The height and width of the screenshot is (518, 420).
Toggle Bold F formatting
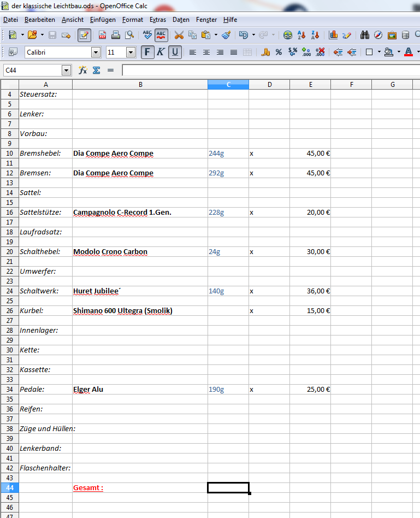tap(147, 52)
